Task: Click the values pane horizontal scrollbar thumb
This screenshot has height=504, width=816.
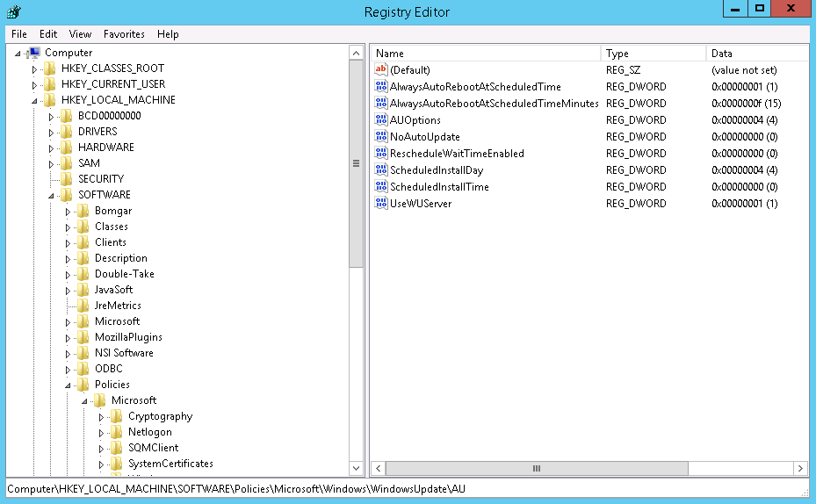Action: [x=537, y=468]
